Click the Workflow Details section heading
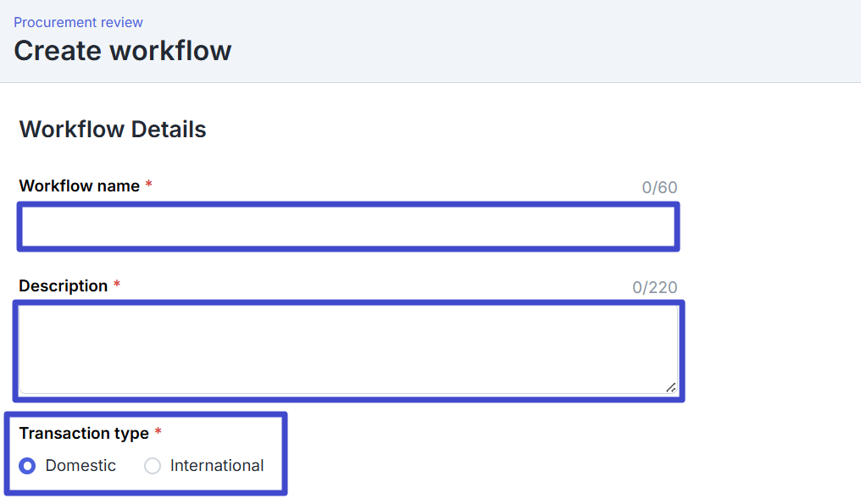Image resolution: width=861 pixels, height=504 pixels. tap(113, 130)
